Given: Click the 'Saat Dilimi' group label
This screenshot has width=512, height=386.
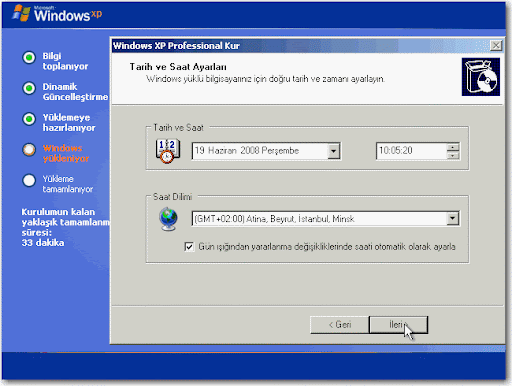Looking at the screenshot, I should click(172, 197).
